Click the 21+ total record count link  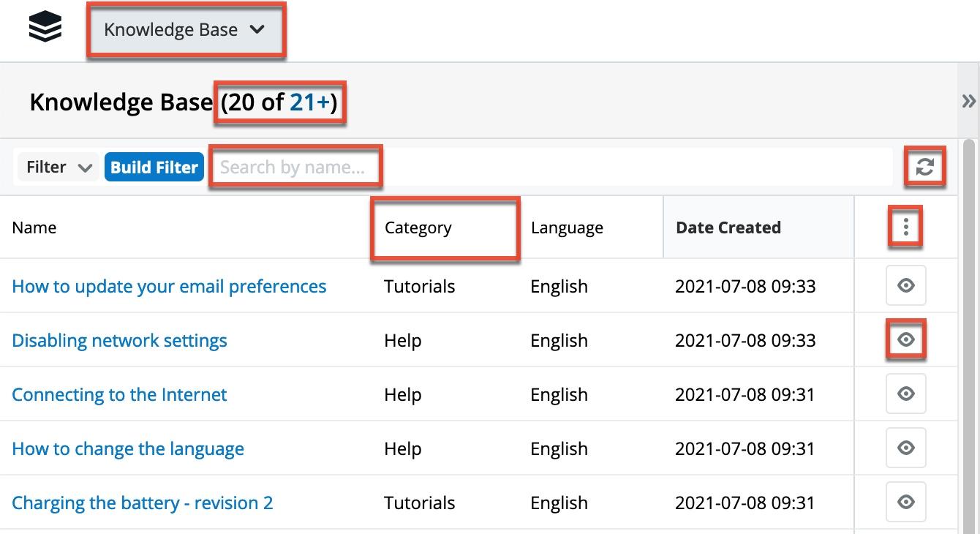coord(309,102)
